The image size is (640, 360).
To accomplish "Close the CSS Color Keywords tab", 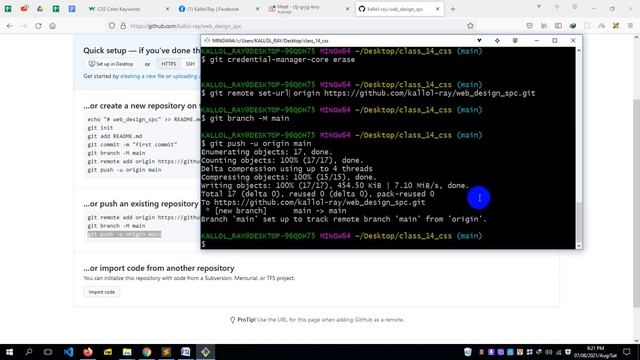I will point(167,9).
